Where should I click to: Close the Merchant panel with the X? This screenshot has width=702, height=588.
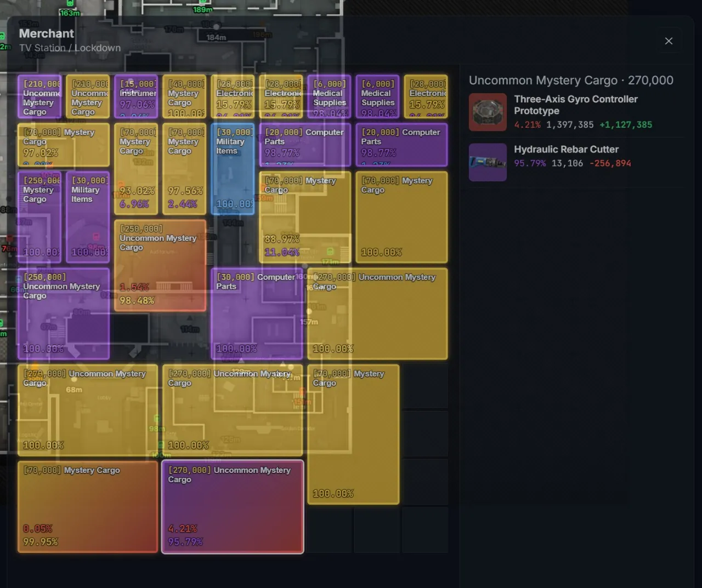pyautogui.click(x=669, y=41)
